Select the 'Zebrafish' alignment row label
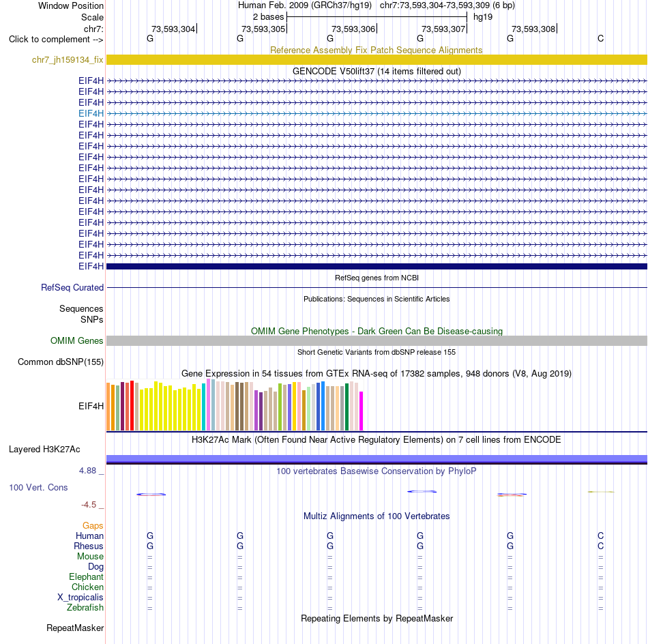 tap(85, 608)
